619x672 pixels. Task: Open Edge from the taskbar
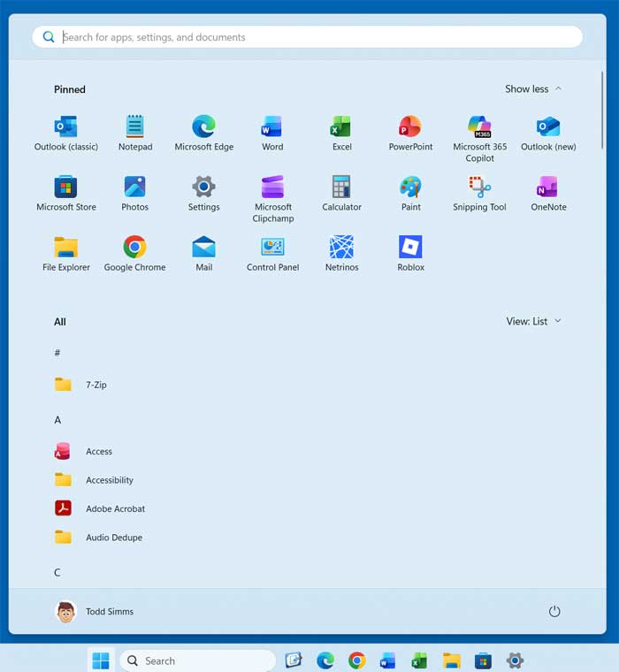(x=325, y=661)
